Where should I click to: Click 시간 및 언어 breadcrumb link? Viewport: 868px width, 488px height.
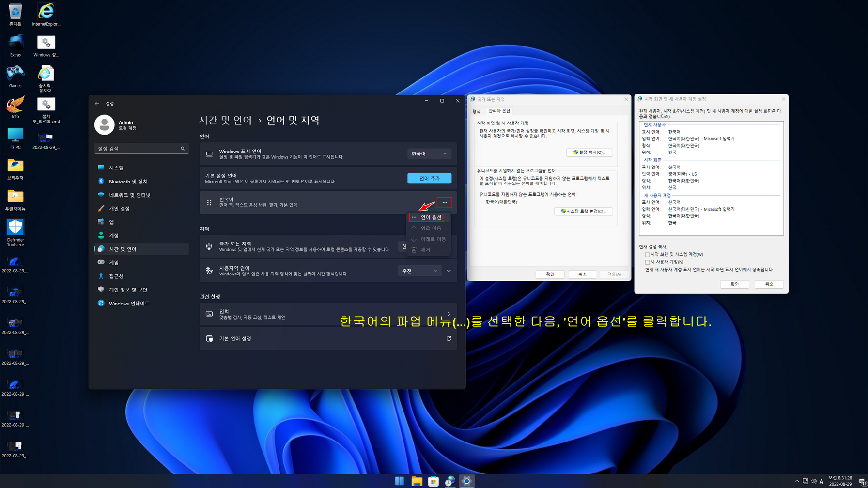226,120
